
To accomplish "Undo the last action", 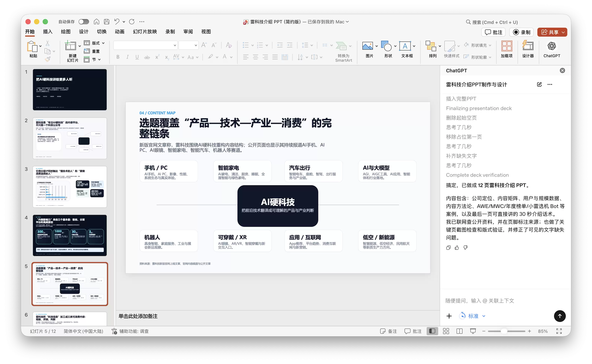I will tap(117, 22).
